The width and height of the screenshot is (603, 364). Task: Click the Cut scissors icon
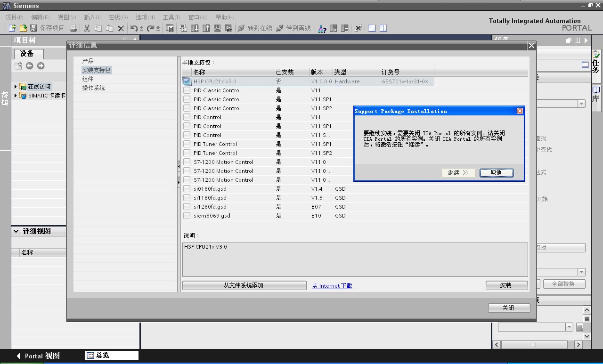pyautogui.click(x=87, y=28)
